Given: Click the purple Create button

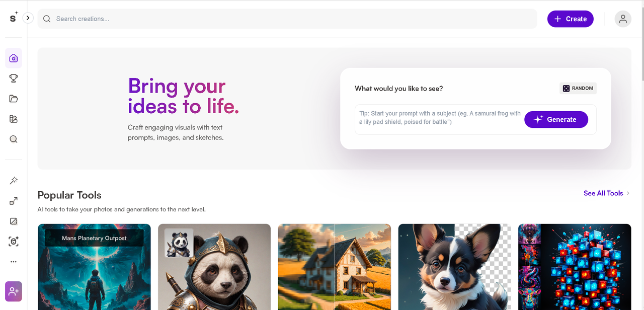Looking at the screenshot, I should click(x=571, y=19).
